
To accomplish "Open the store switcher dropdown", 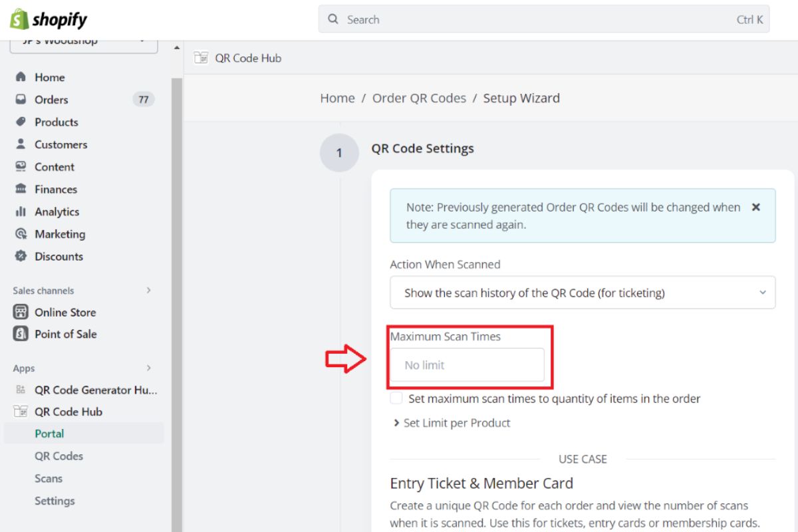I will [84, 45].
